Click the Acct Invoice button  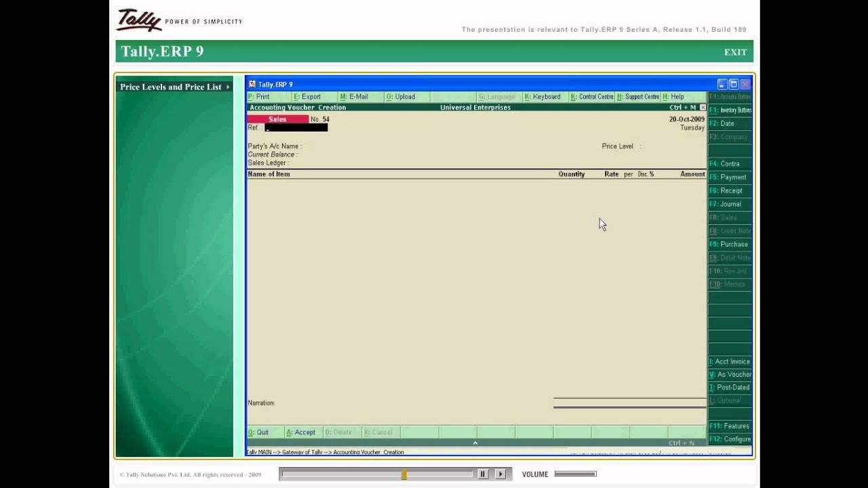click(730, 361)
